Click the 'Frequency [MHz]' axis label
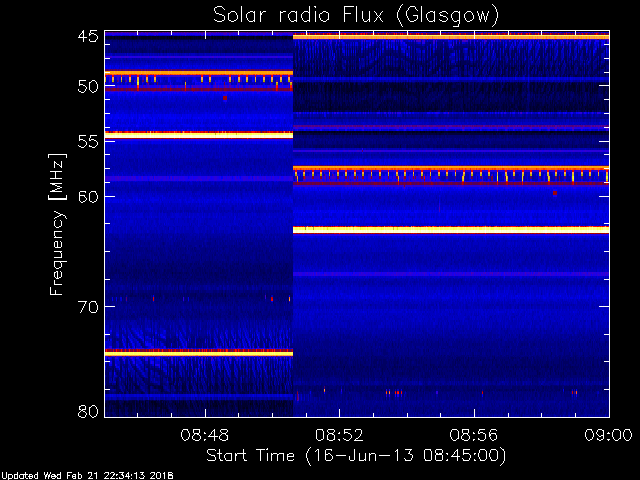 tap(57, 224)
